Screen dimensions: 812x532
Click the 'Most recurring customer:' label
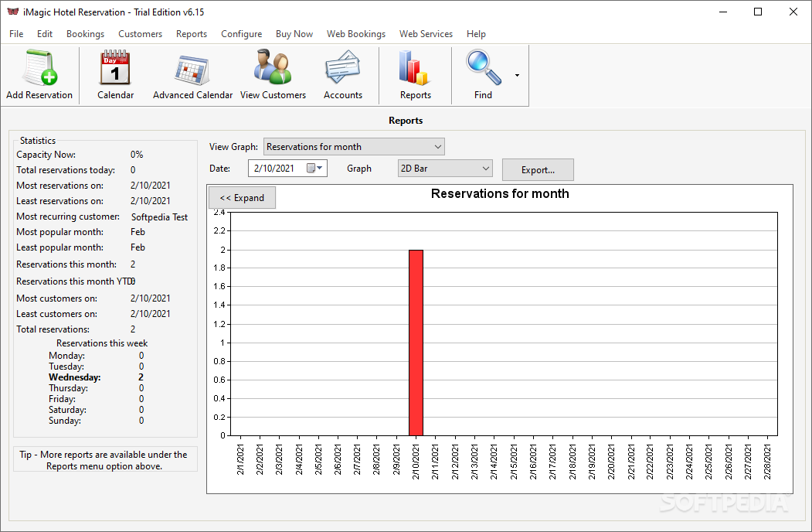[68, 217]
